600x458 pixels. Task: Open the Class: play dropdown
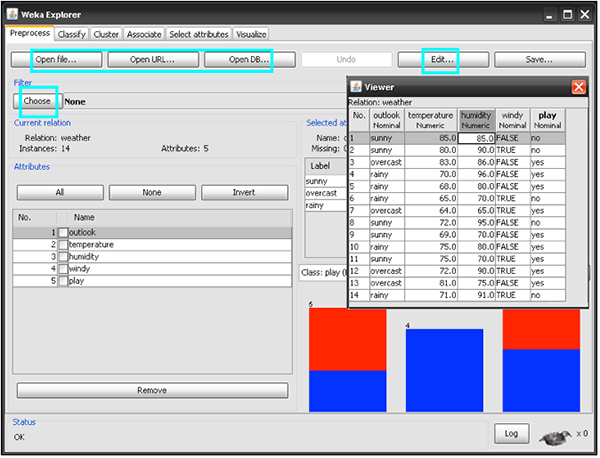tap(323, 273)
